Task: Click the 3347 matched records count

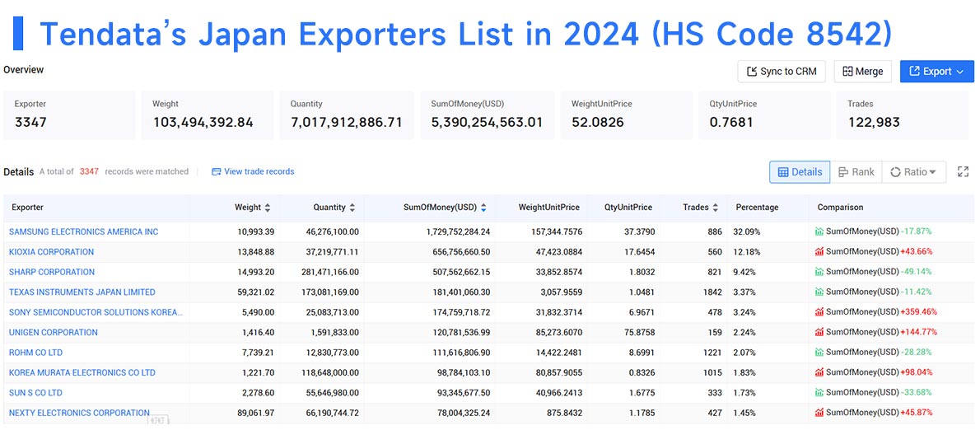Action: [x=89, y=171]
